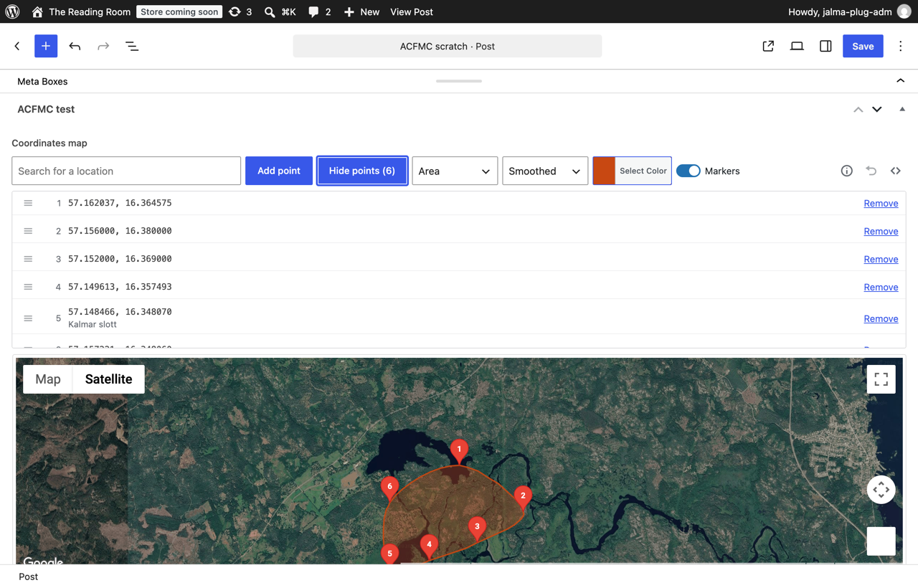This screenshot has width=918, height=588.
Task: Open the map field info icon
Action: click(847, 171)
